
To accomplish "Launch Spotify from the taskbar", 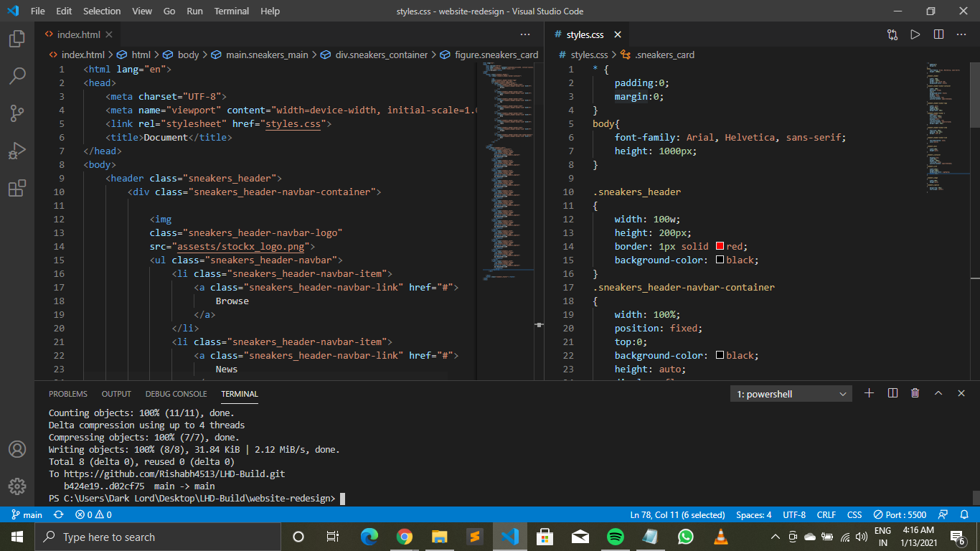I will tap(615, 537).
